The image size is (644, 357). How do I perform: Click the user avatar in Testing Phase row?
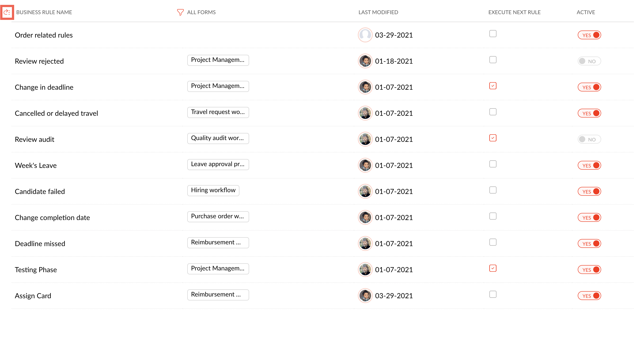[x=365, y=270]
